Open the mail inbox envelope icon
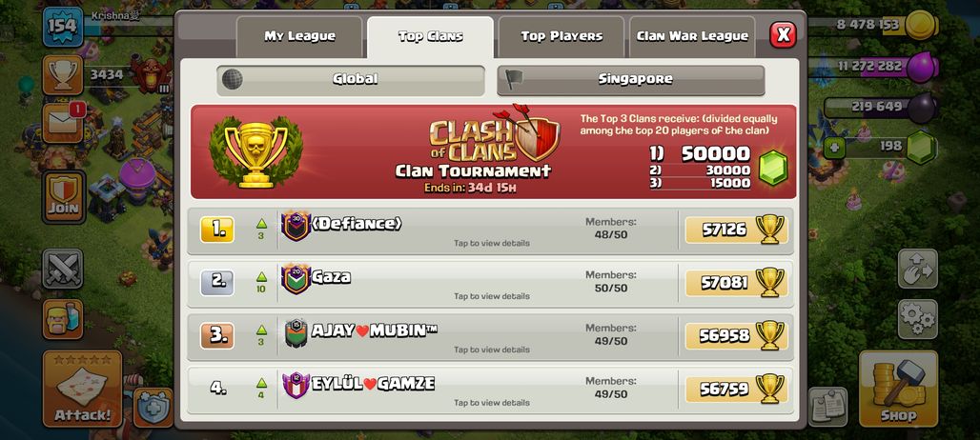 (x=63, y=123)
